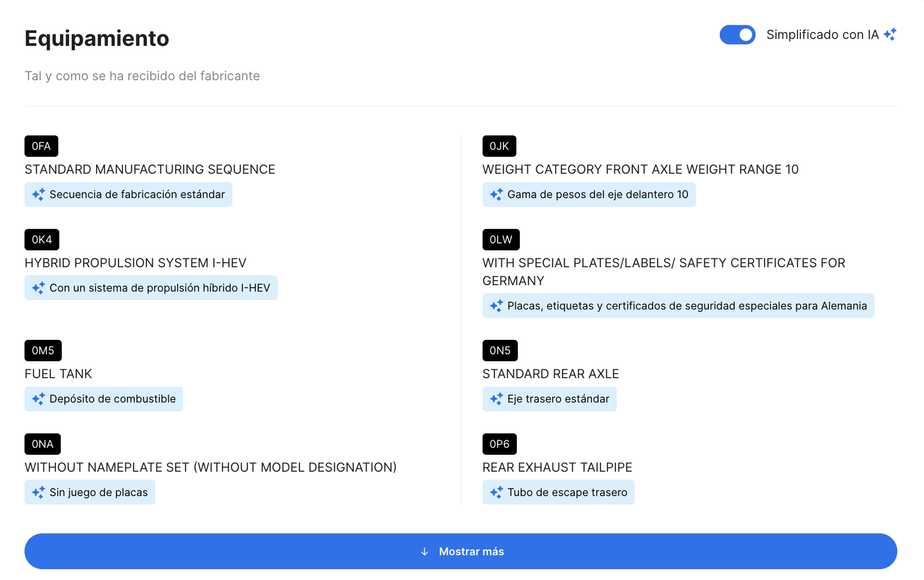Click sparkle icon beside Eje trasero estándar
The image size is (924, 580).
point(496,399)
